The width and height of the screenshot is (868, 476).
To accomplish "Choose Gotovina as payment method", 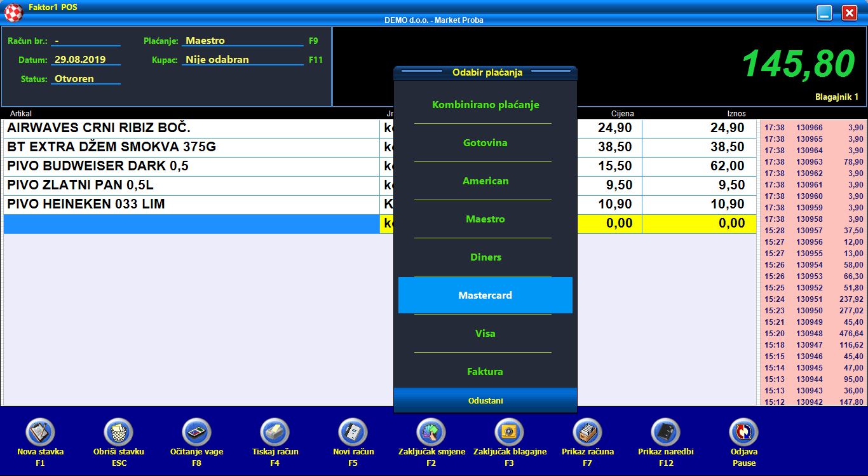I will [x=485, y=143].
